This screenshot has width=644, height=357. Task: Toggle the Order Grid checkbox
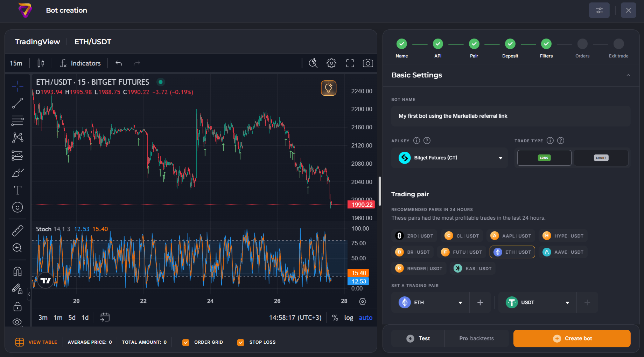click(186, 342)
